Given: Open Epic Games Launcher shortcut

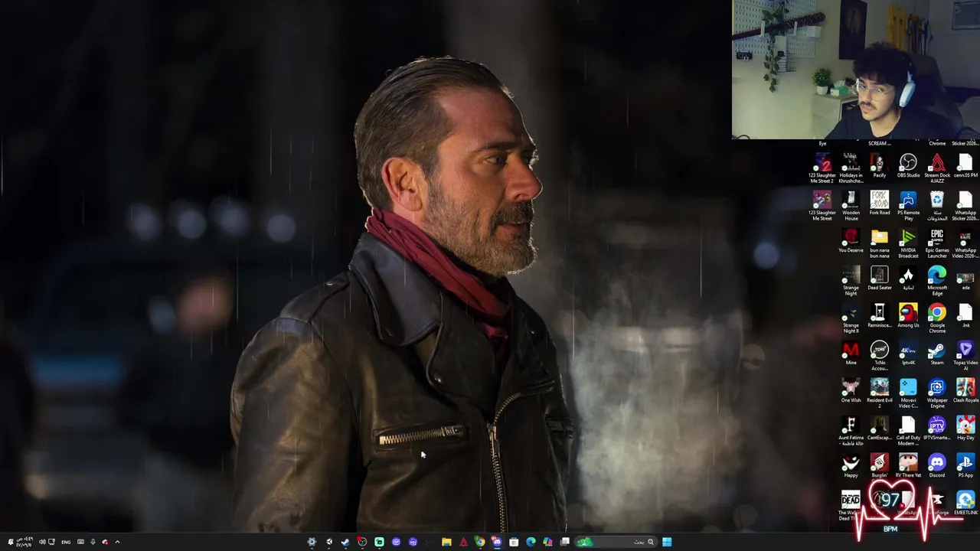Looking at the screenshot, I should pos(937,243).
